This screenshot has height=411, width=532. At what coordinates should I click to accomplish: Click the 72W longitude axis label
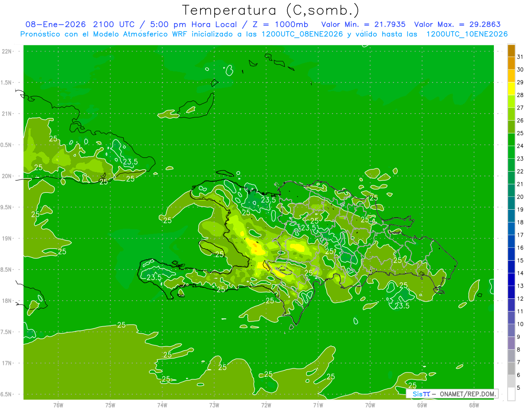point(266,405)
